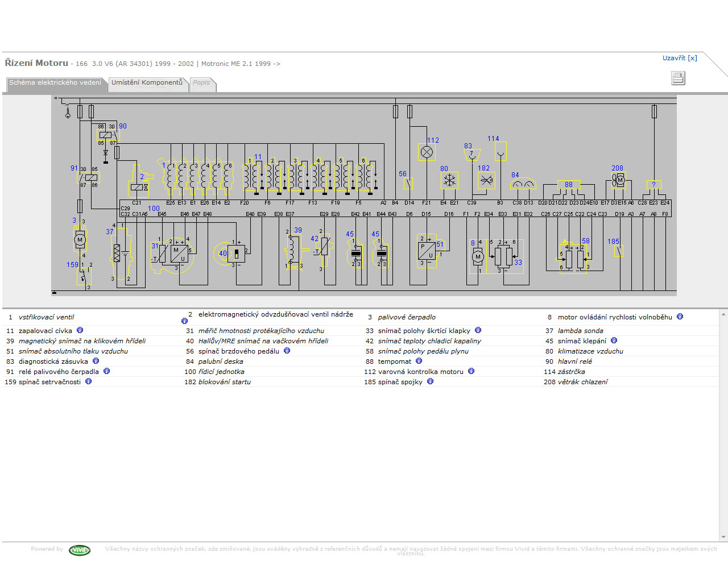Switch to Umístění Komponentů tab
This screenshot has width=728, height=582.
(x=147, y=83)
